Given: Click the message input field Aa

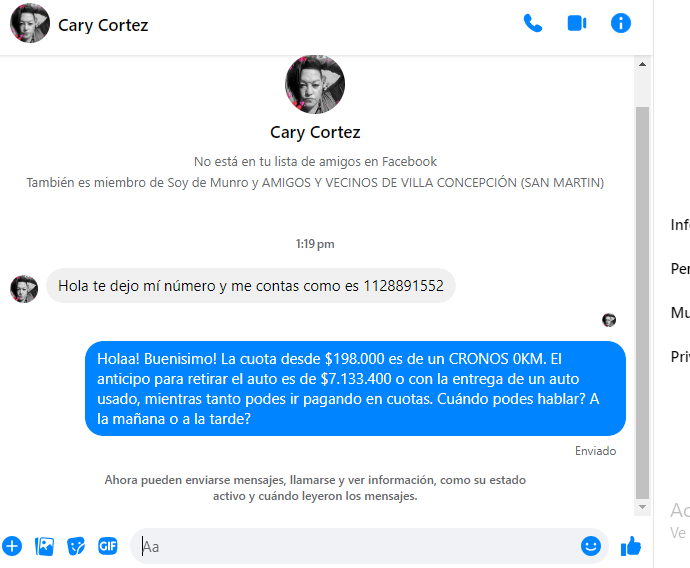Looking at the screenshot, I should pyautogui.click(x=354, y=546).
